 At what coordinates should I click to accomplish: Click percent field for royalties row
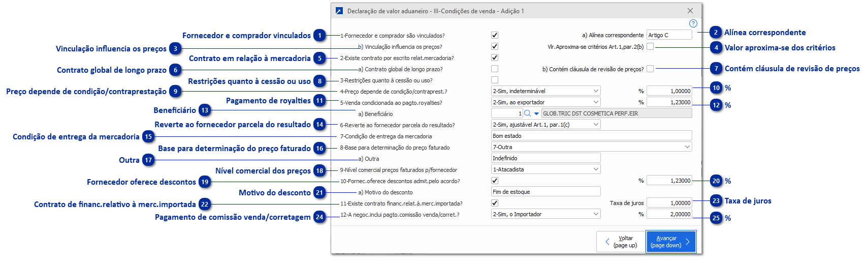669,102
